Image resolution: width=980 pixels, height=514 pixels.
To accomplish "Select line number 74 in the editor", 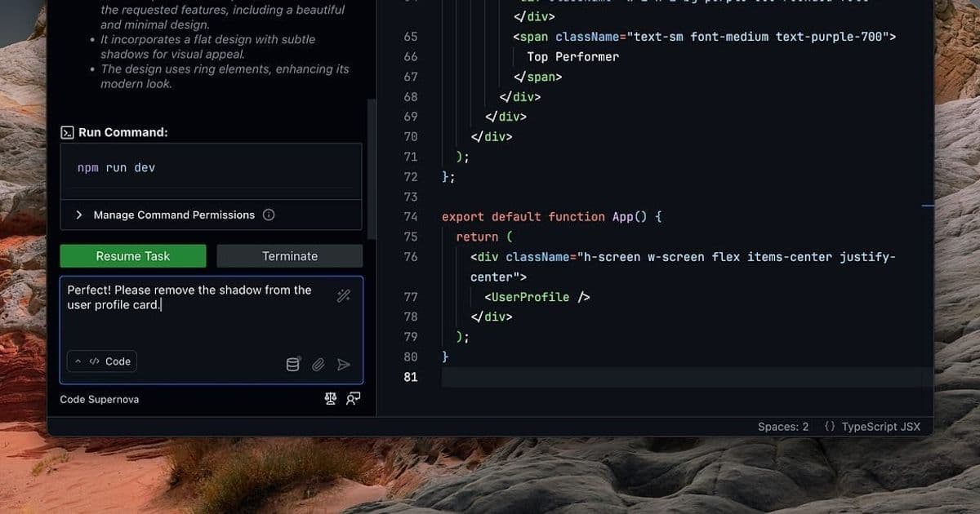I will click(x=411, y=216).
